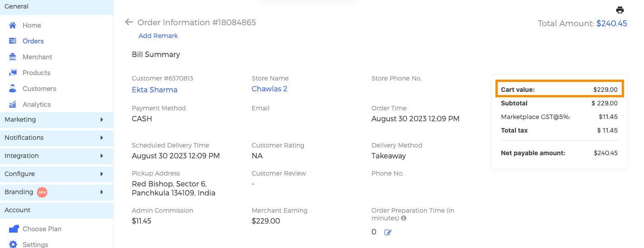This screenshot has width=644, height=248.
Task: Click the Home house icon
Action: pyautogui.click(x=13, y=25)
